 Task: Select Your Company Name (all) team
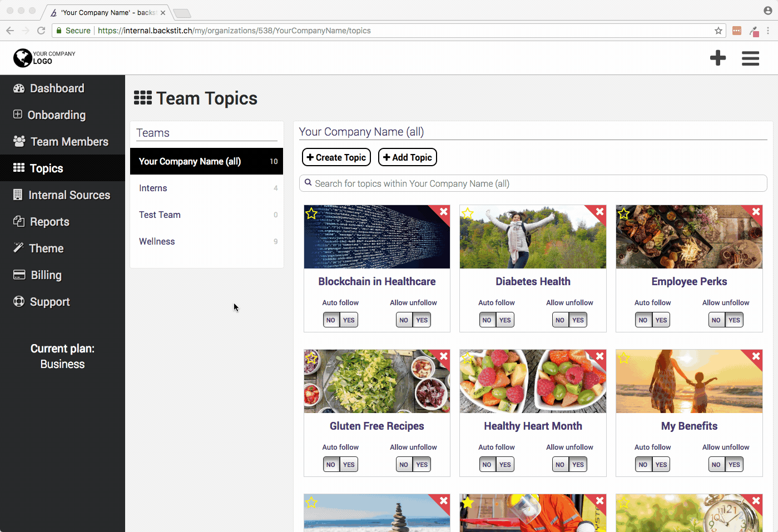click(206, 161)
